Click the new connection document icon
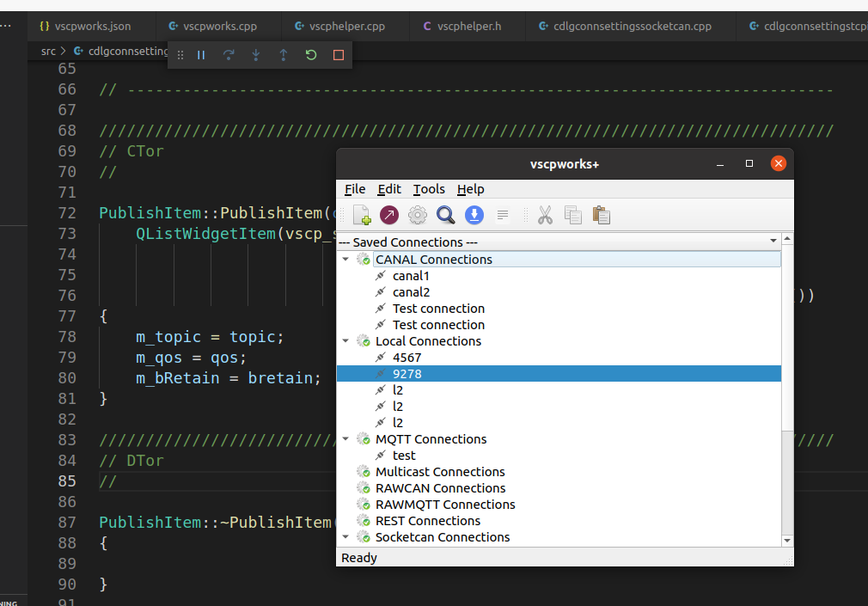 click(x=362, y=215)
